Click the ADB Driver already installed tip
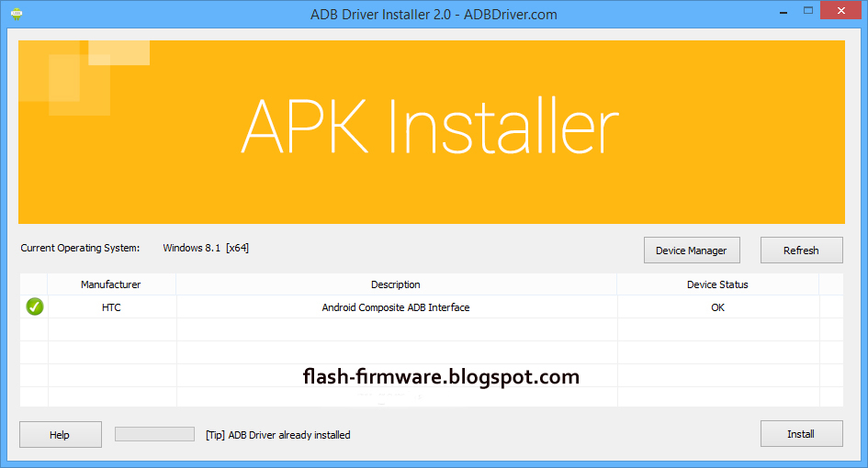Viewport: 868px width, 468px height. [x=278, y=435]
